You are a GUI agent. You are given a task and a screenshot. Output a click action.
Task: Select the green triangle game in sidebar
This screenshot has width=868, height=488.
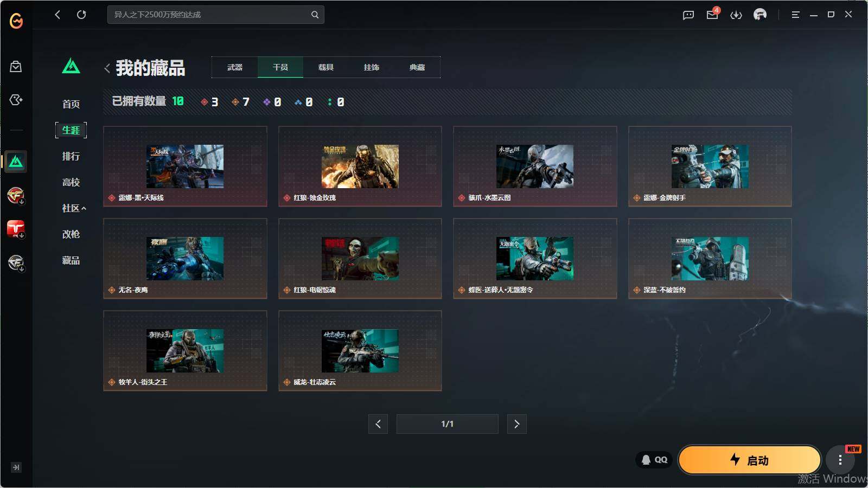16,162
